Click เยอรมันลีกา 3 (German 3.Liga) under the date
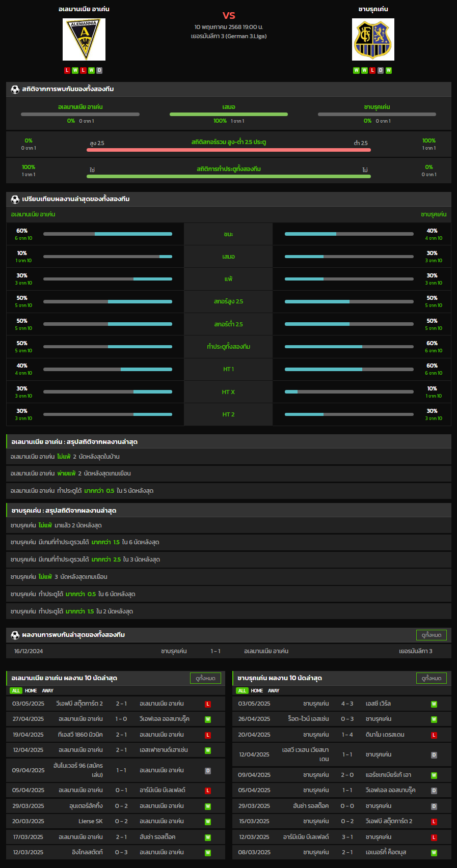 229,36
